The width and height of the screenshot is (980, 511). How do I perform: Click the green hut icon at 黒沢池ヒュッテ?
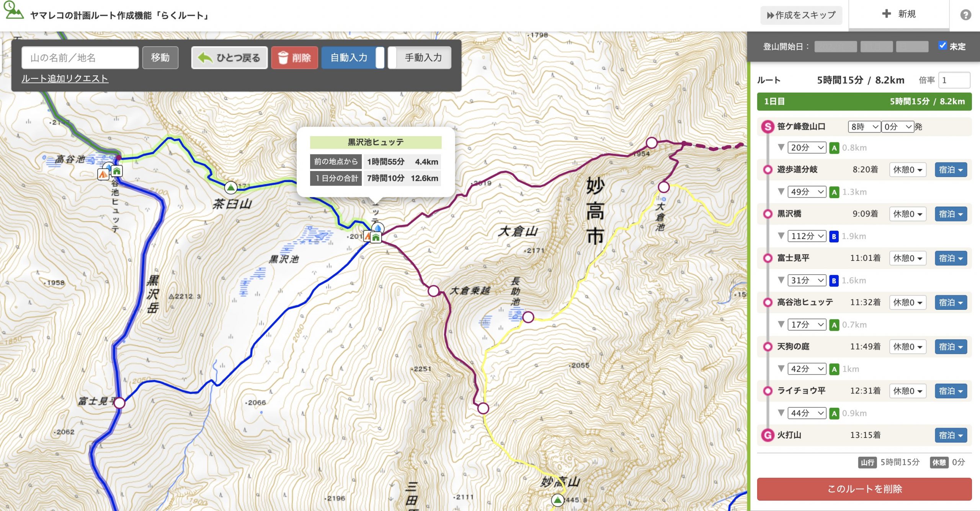pos(376,238)
